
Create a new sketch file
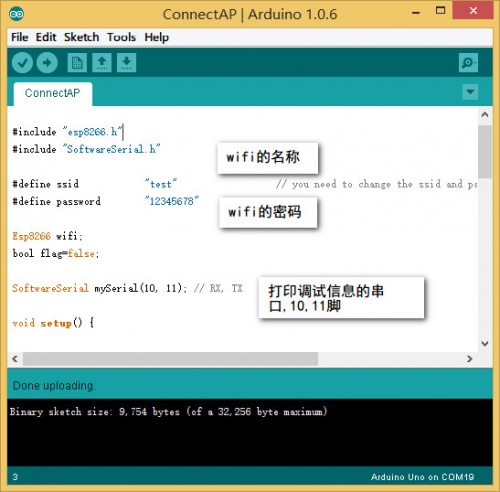pos(77,63)
